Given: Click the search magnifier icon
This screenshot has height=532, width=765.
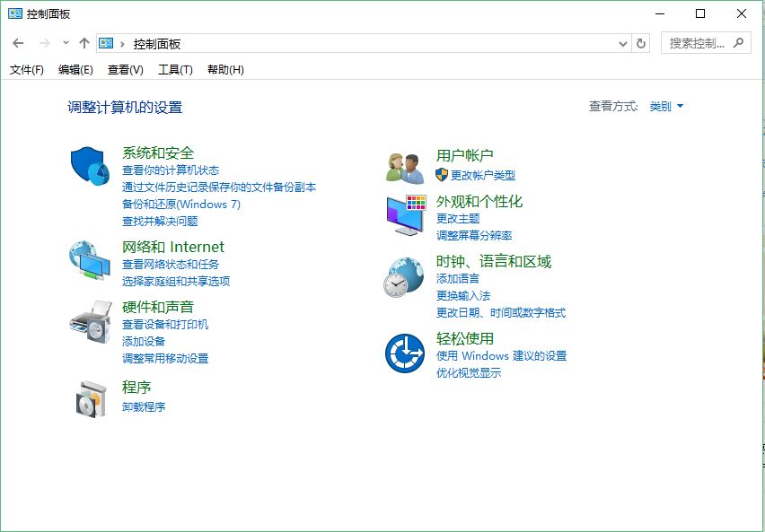Looking at the screenshot, I should tap(739, 43).
